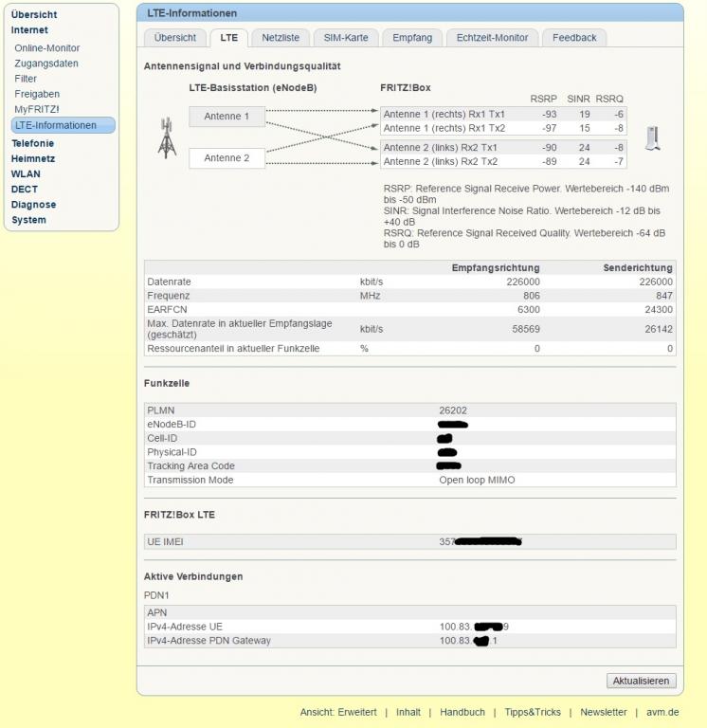Click the Antenne 1 base station box
Image resolution: width=707 pixels, height=728 pixels.
point(227,116)
